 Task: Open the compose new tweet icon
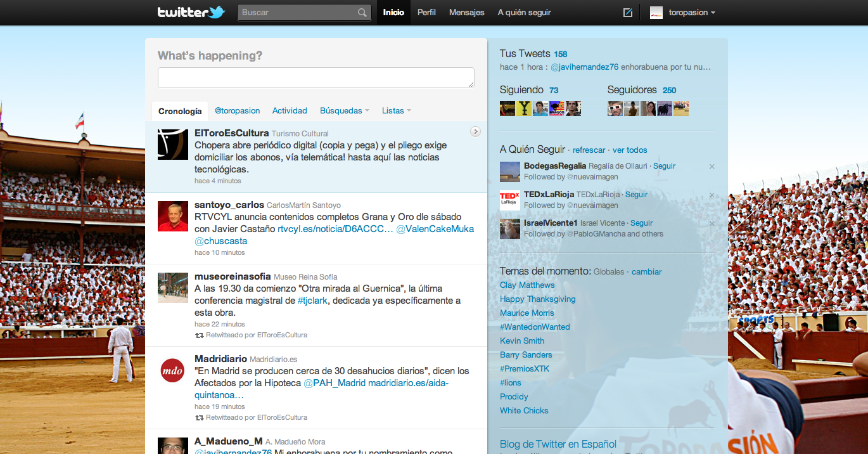click(628, 13)
